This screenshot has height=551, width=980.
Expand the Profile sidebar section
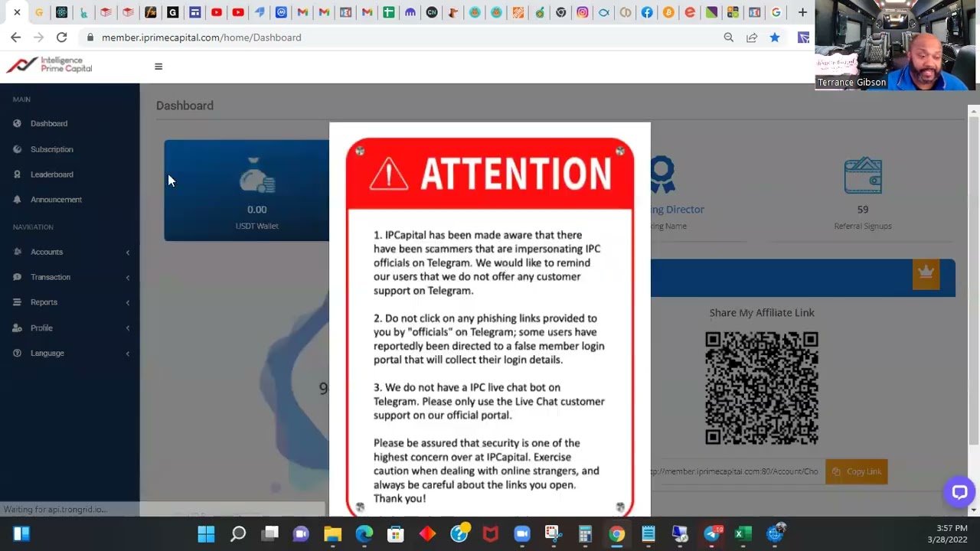70,328
